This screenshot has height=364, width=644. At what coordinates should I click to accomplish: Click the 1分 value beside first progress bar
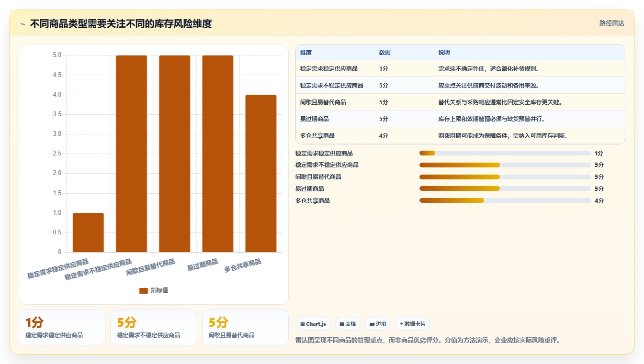[x=599, y=153]
